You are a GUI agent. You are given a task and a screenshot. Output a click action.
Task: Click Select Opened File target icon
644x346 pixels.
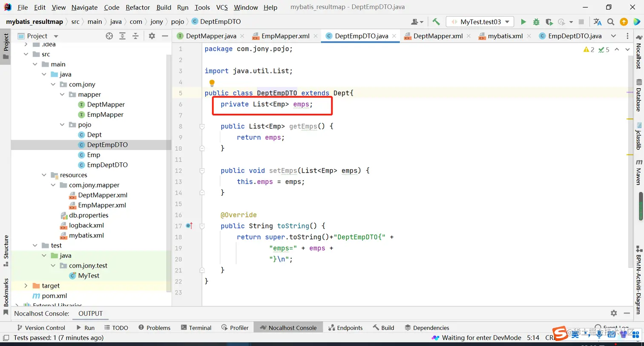coord(109,36)
